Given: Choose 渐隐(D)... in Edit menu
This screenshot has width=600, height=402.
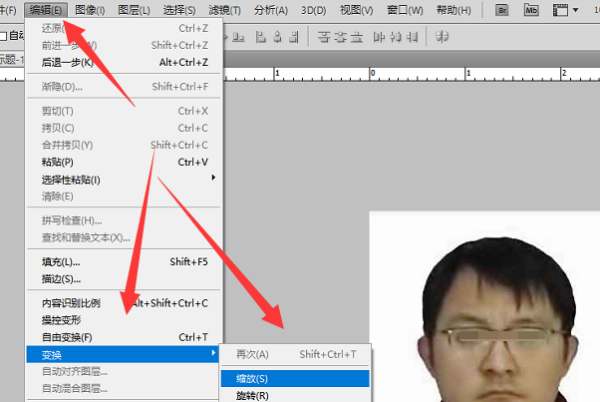Looking at the screenshot, I should point(123,87).
